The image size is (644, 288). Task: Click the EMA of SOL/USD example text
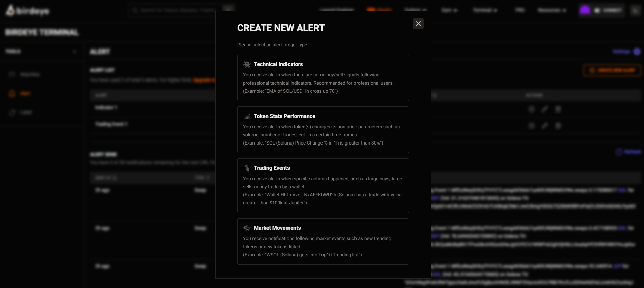(290, 91)
